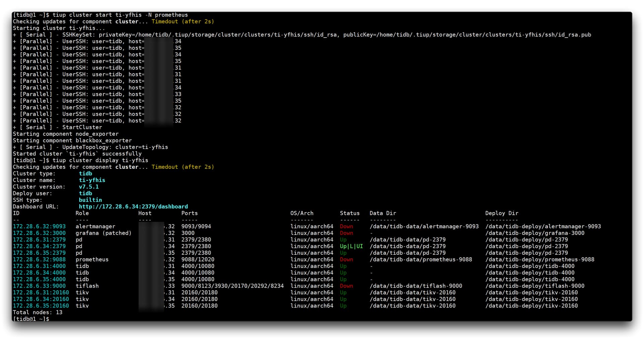Select the ID 172.28.6.35:20160

[x=41, y=306]
